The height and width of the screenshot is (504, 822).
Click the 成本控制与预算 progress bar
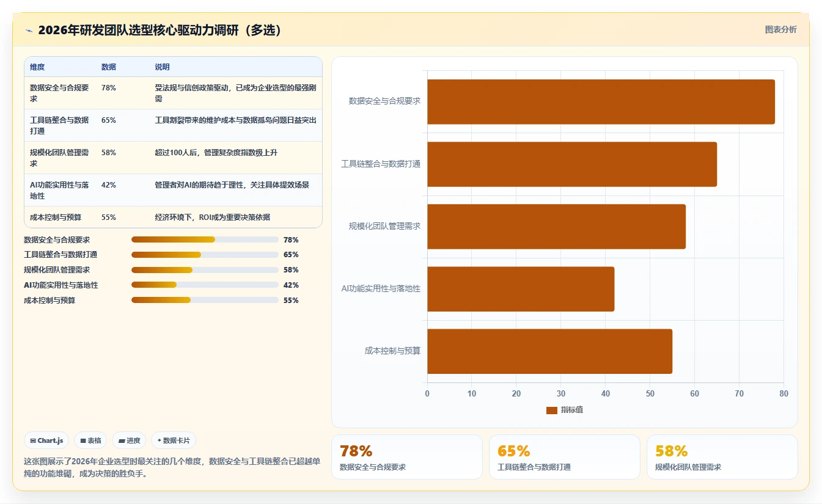[x=205, y=301]
